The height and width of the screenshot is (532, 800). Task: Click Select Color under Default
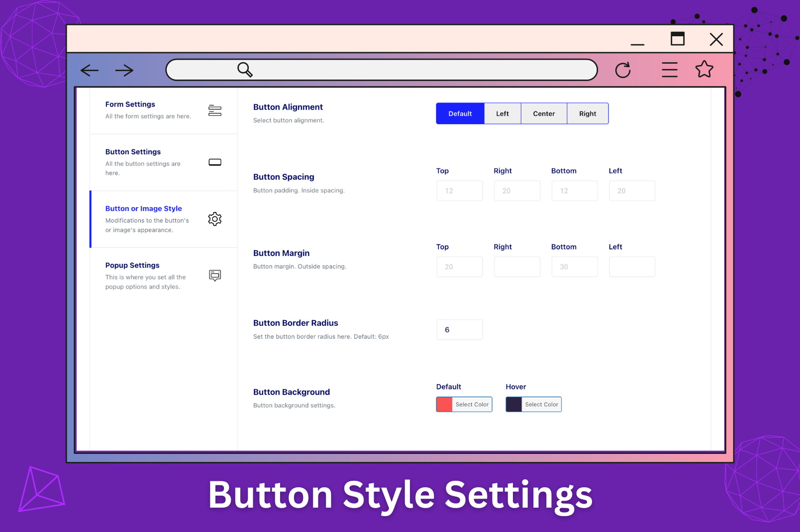(x=472, y=405)
